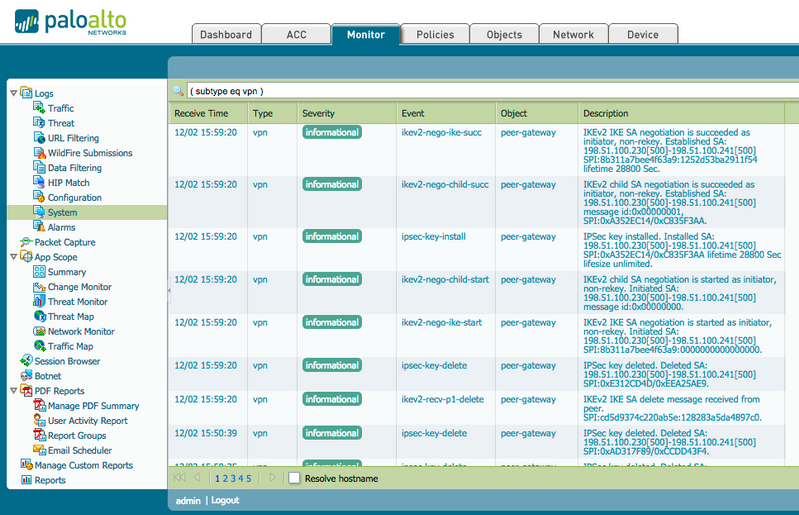Click the sidebar collapse handle arrow
Image resolution: width=799 pixels, height=515 pixels.
pyautogui.click(x=169, y=290)
